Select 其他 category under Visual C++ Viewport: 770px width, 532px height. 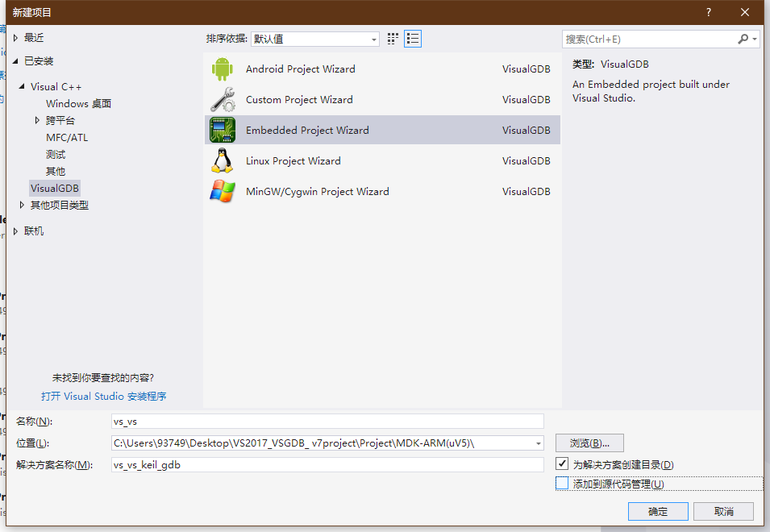tap(56, 171)
